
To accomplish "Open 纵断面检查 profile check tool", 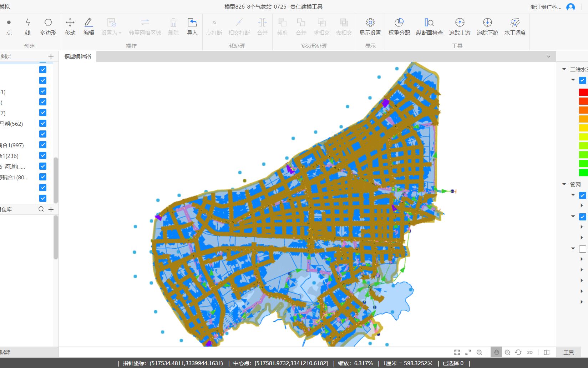I will click(429, 27).
